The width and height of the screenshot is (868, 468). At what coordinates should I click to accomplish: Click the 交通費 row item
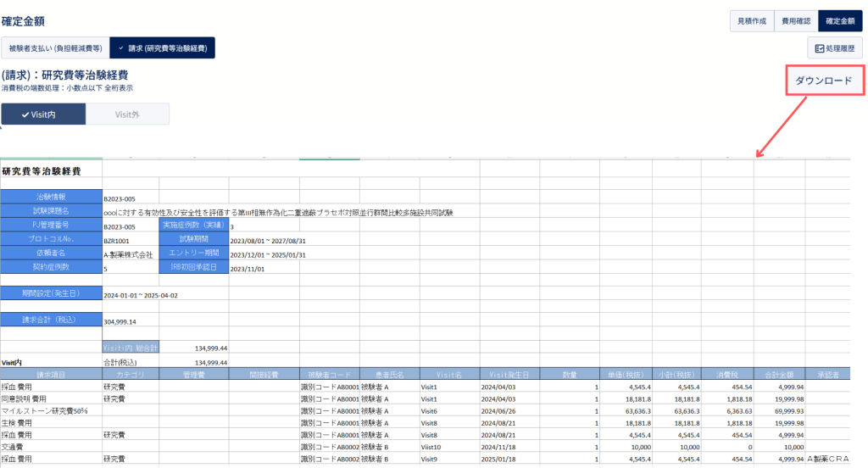point(12,447)
